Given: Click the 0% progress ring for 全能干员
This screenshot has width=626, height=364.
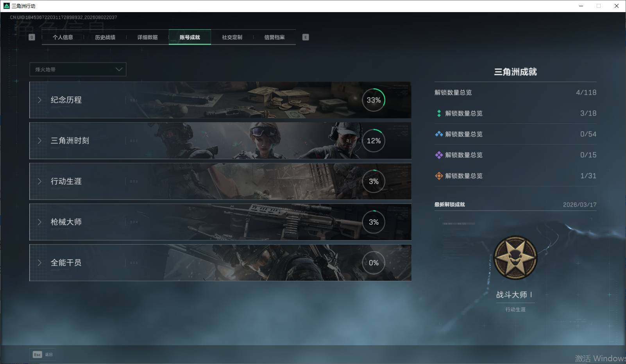Looking at the screenshot, I should pos(374,263).
